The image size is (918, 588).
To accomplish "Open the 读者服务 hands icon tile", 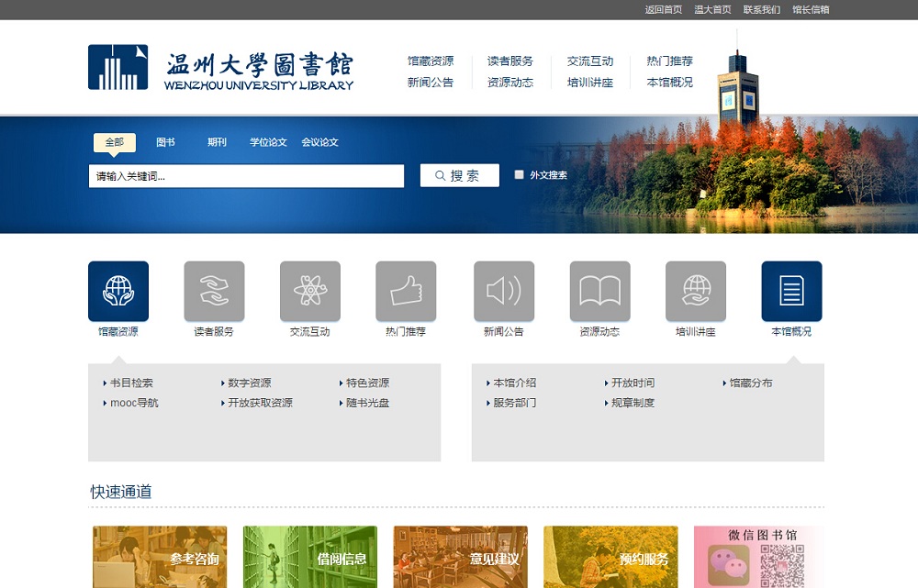I will click(x=214, y=292).
